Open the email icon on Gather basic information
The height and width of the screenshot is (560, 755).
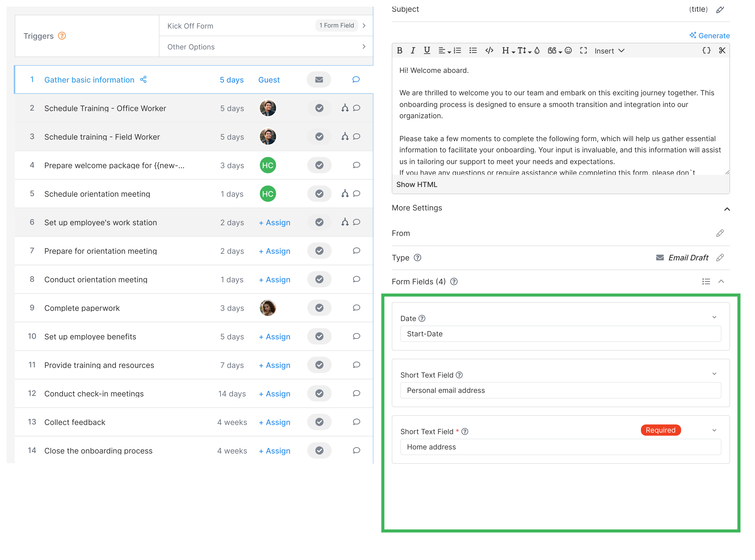pyautogui.click(x=319, y=79)
